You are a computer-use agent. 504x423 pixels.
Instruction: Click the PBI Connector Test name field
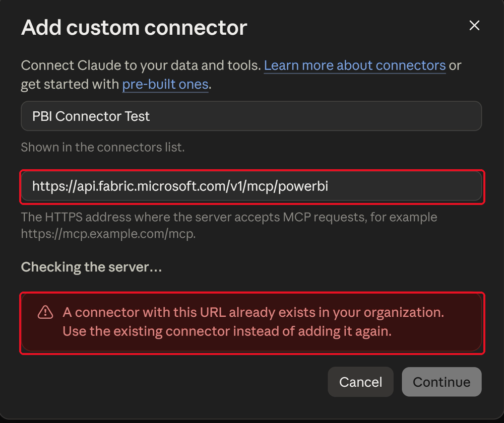(251, 116)
